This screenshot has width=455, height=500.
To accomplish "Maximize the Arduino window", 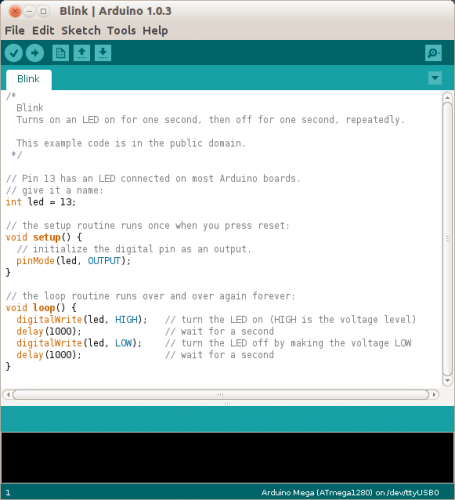I will coord(43,11).
